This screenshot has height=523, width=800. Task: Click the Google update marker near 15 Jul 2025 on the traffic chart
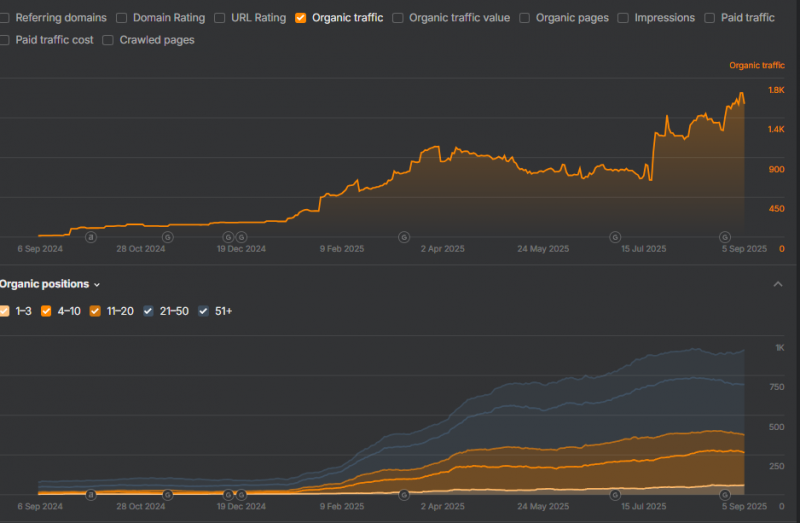tap(615, 237)
